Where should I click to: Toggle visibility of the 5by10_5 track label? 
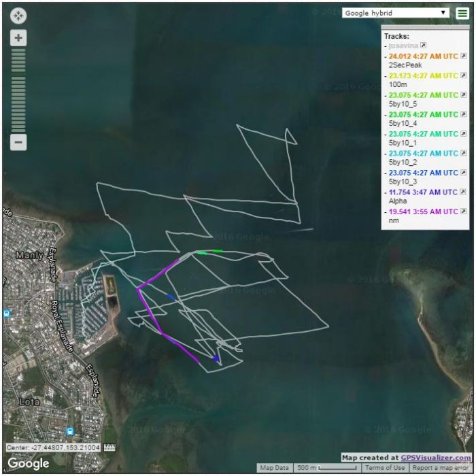coord(422,95)
